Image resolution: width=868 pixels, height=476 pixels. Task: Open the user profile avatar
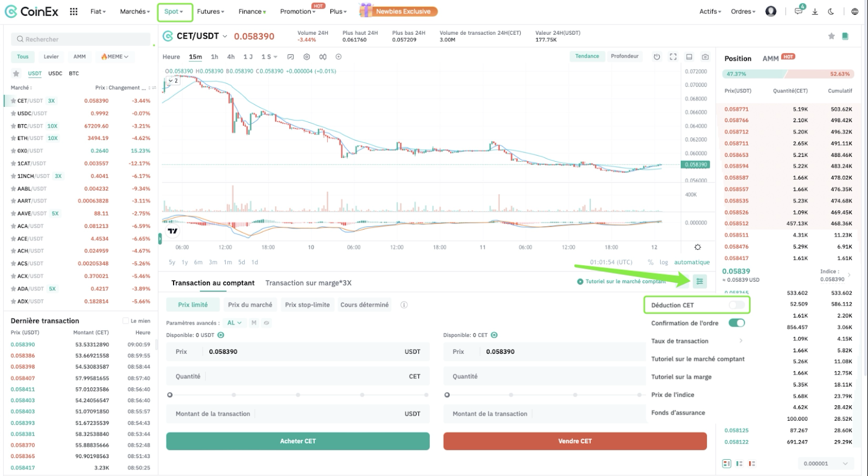click(x=770, y=11)
